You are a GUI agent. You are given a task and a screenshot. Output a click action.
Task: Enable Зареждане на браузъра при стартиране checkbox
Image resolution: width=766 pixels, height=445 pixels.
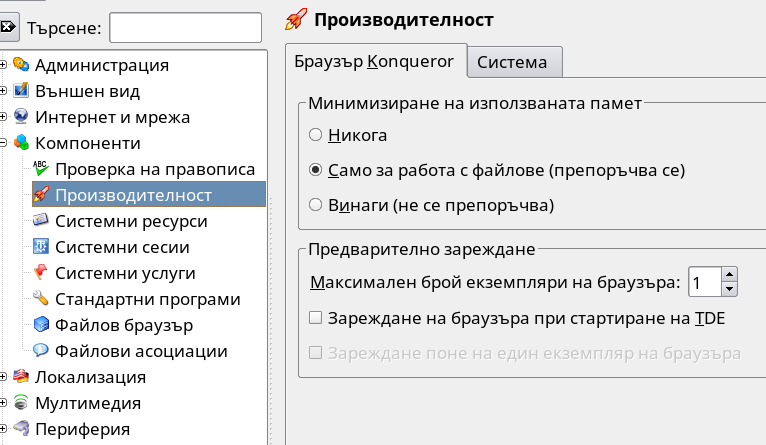click(x=316, y=318)
